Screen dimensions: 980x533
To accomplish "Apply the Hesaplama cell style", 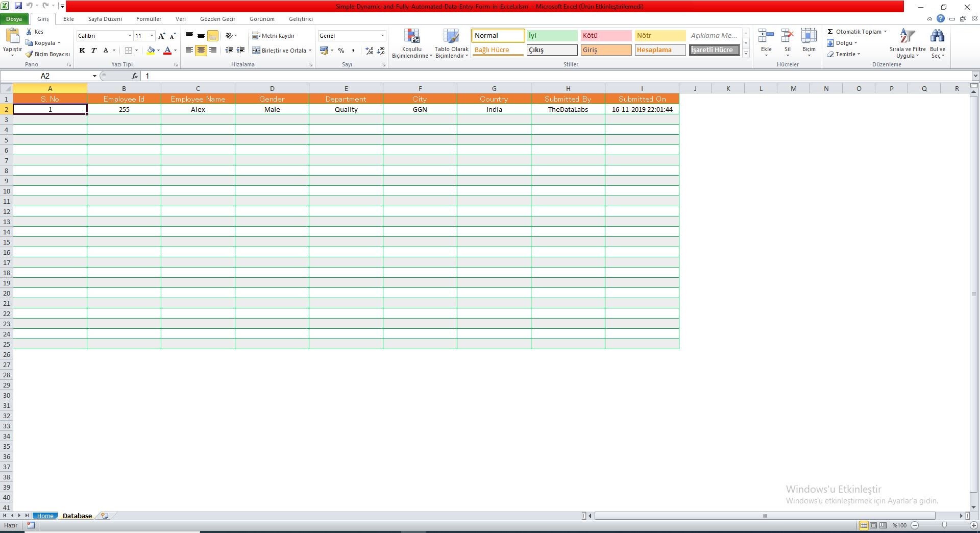I will point(660,50).
